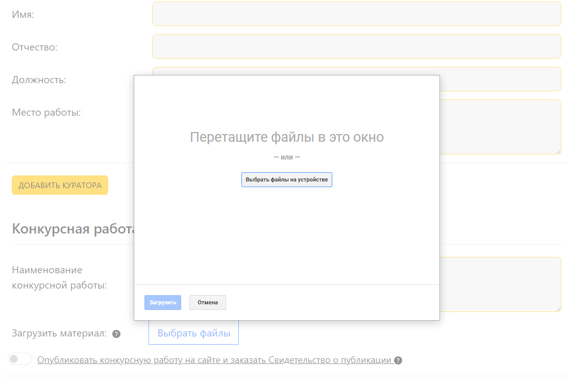Toggle the publish конкурсную работу switch
The width and height of the screenshot is (588, 390).
pos(20,359)
